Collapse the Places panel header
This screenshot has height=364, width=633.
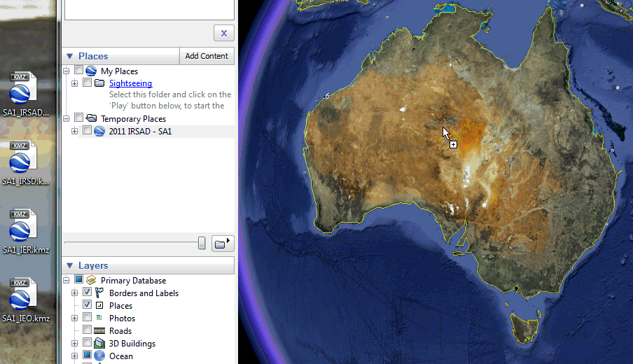coord(69,56)
